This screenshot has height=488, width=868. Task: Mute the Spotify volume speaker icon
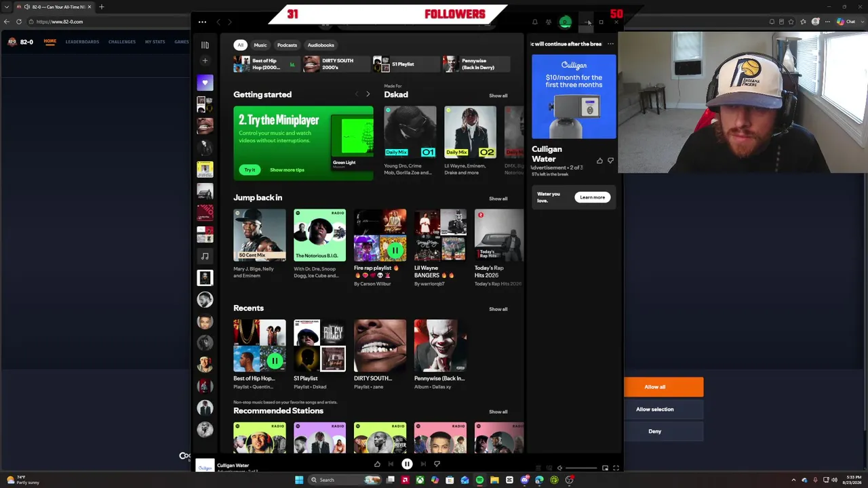pos(559,468)
